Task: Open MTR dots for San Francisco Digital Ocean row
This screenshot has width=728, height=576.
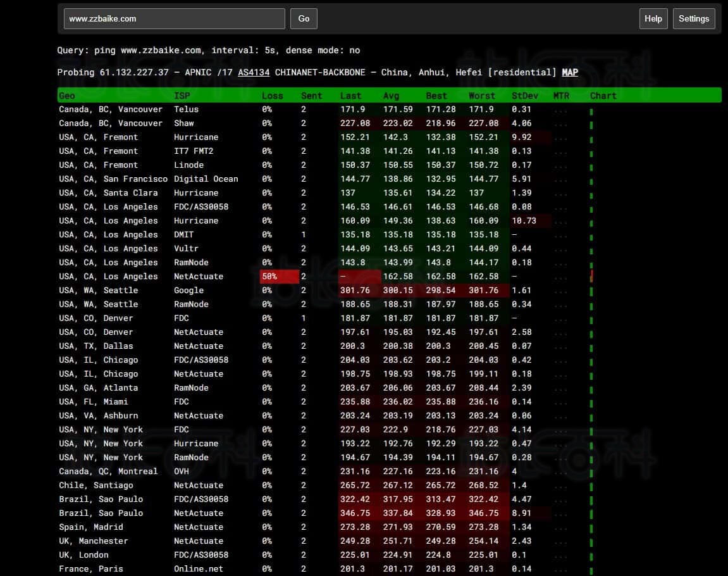Action: coord(560,180)
